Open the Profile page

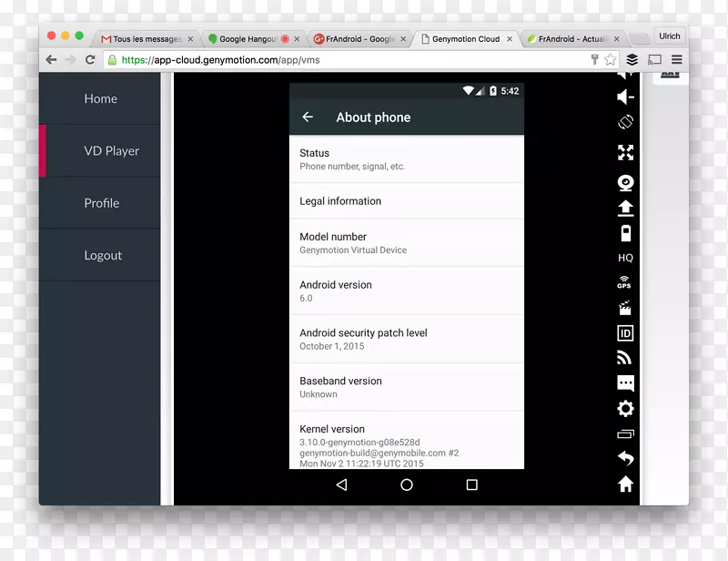(x=101, y=203)
